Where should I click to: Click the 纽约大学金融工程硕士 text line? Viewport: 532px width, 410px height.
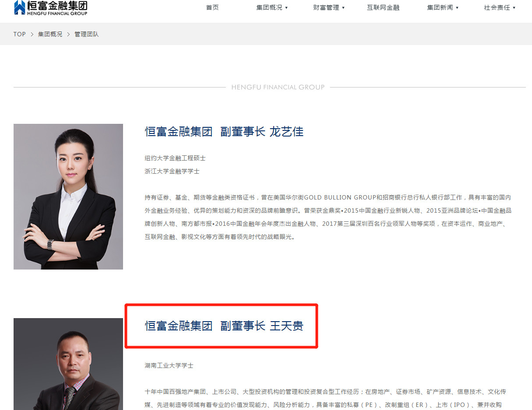(175, 158)
